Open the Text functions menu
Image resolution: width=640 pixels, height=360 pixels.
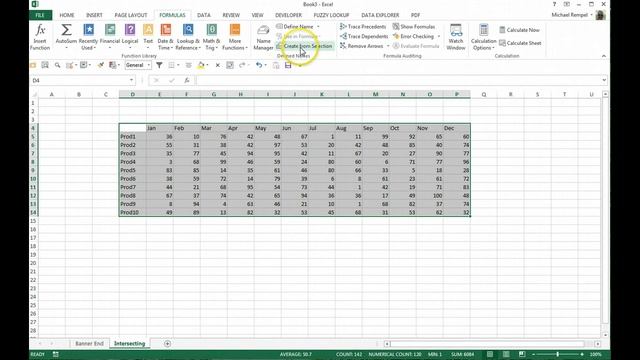pos(148,36)
